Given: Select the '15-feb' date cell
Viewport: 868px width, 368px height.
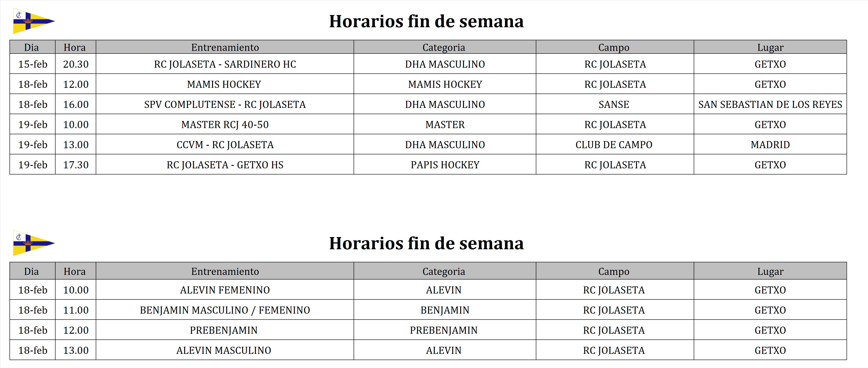Looking at the screenshot, I should (x=33, y=64).
